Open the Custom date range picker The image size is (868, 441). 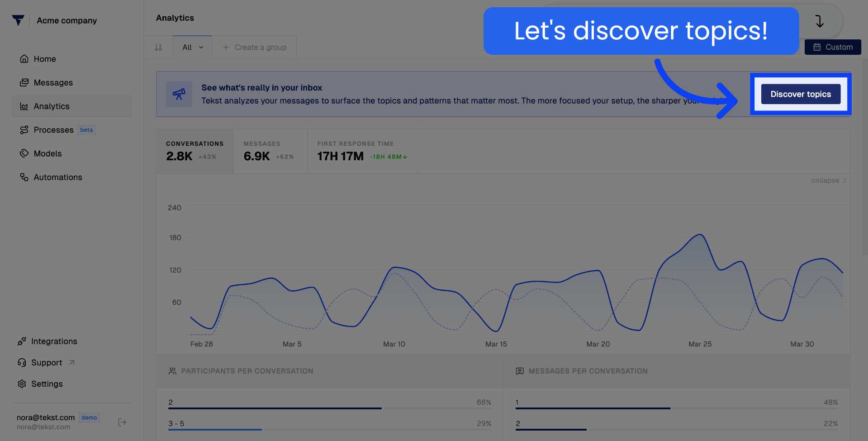point(833,47)
